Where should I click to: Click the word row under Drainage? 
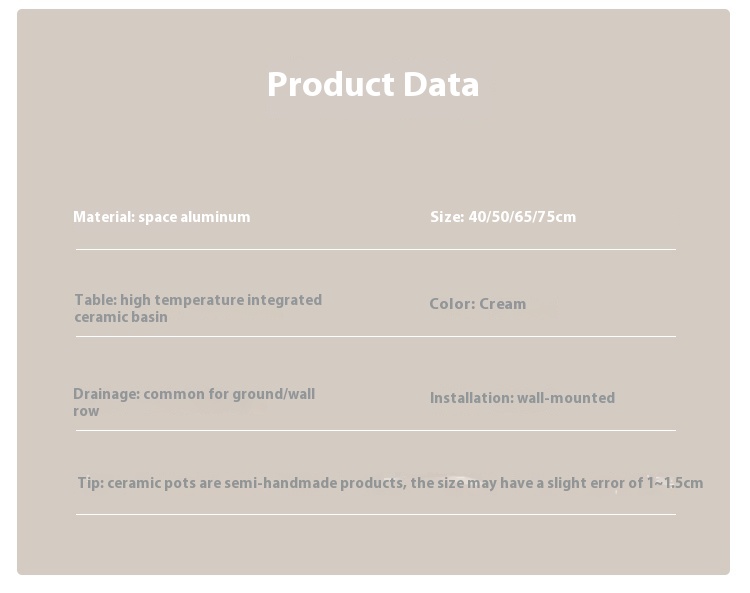tap(86, 411)
